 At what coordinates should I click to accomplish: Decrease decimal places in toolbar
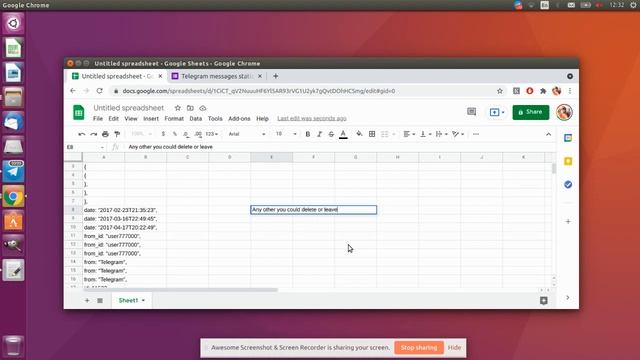(x=186, y=134)
